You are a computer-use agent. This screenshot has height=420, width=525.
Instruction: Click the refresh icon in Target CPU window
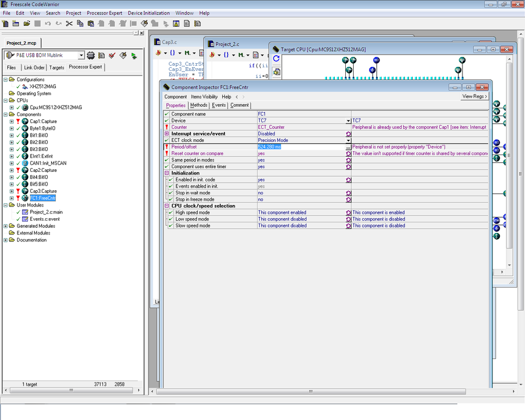[276, 59]
